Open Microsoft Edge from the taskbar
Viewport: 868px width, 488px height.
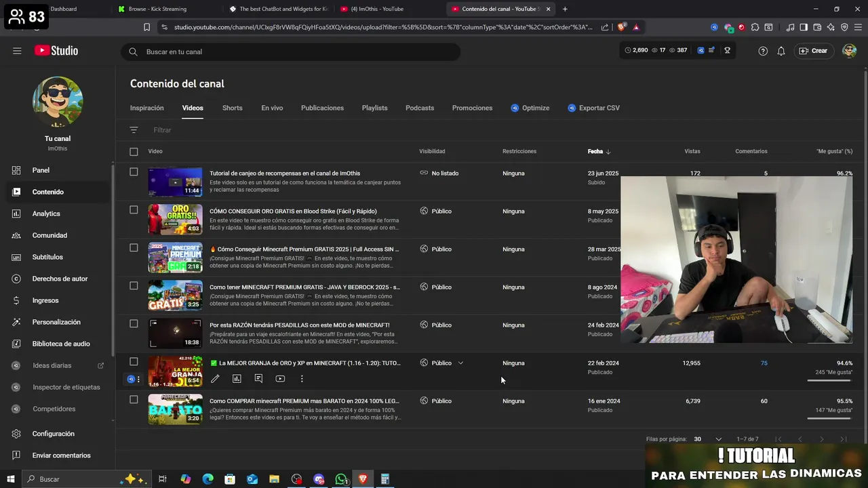[208, 479]
